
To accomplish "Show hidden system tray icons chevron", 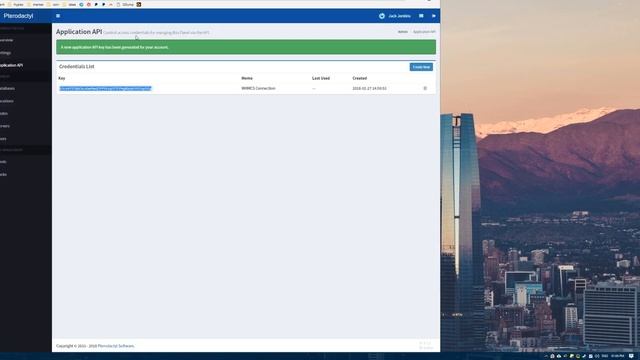I will tap(546, 356).
